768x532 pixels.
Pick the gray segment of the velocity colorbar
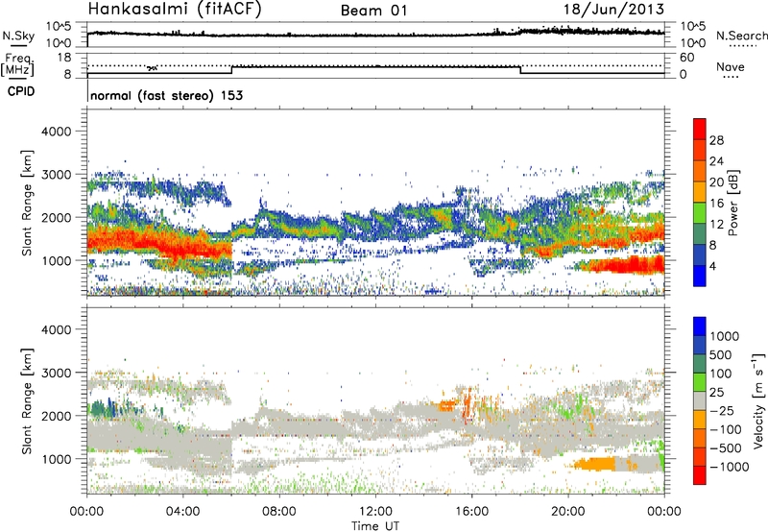(700, 400)
